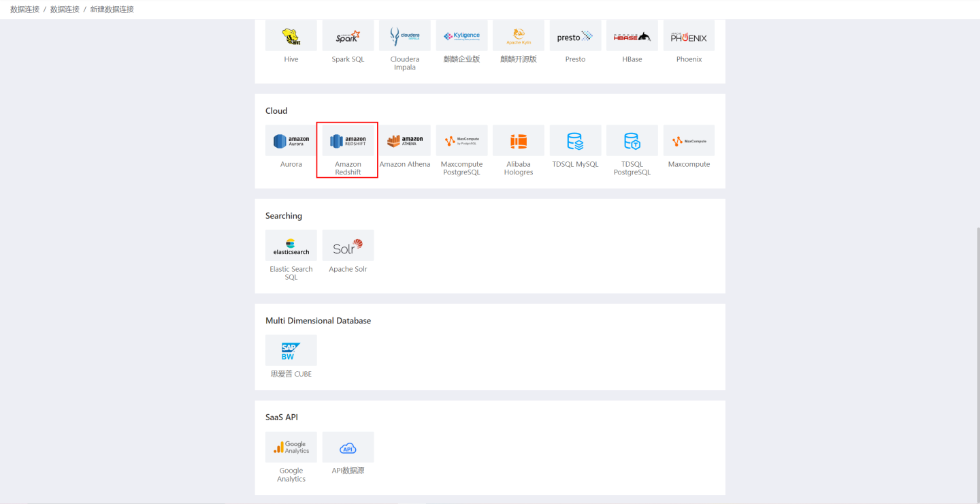
Task: Go to first 数据连接 breadcrumb
Action: pyautogui.click(x=25, y=10)
